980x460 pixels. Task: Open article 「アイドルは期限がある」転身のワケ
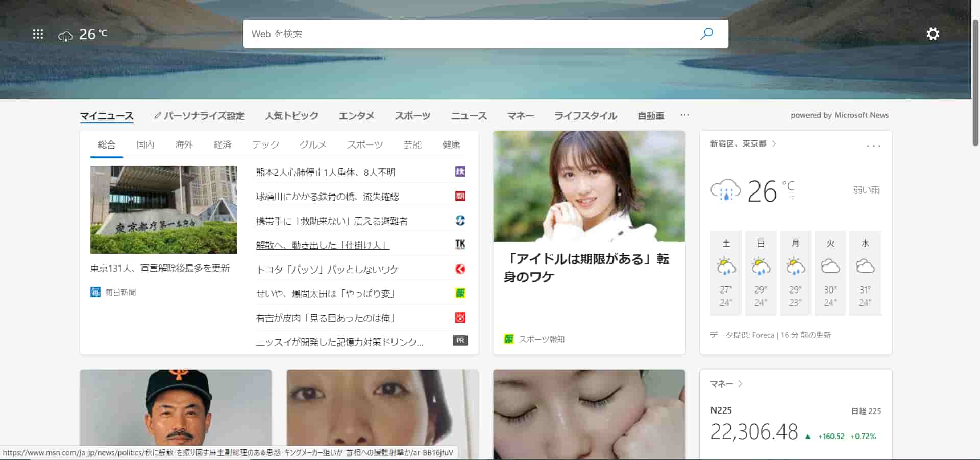pyautogui.click(x=586, y=268)
